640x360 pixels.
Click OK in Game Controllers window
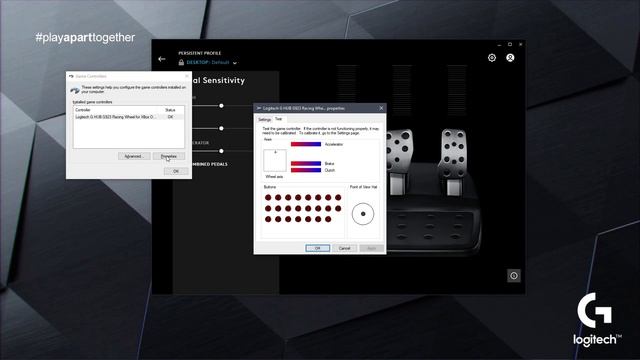[x=176, y=171]
